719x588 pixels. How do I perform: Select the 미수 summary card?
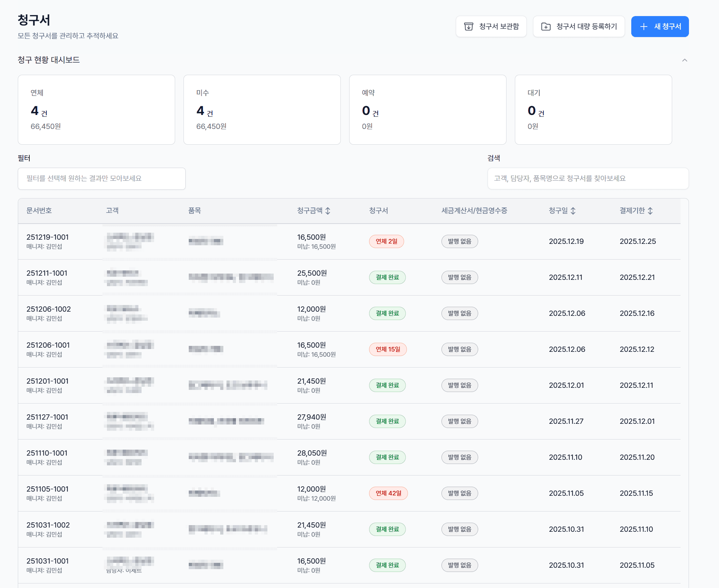[262, 109]
